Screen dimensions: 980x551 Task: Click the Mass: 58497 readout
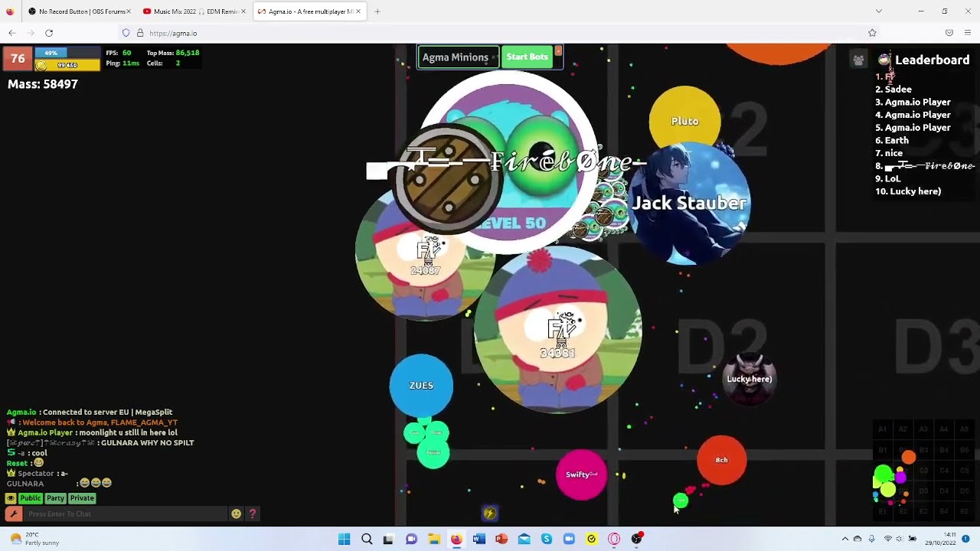pyautogui.click(x=43, y=84)
